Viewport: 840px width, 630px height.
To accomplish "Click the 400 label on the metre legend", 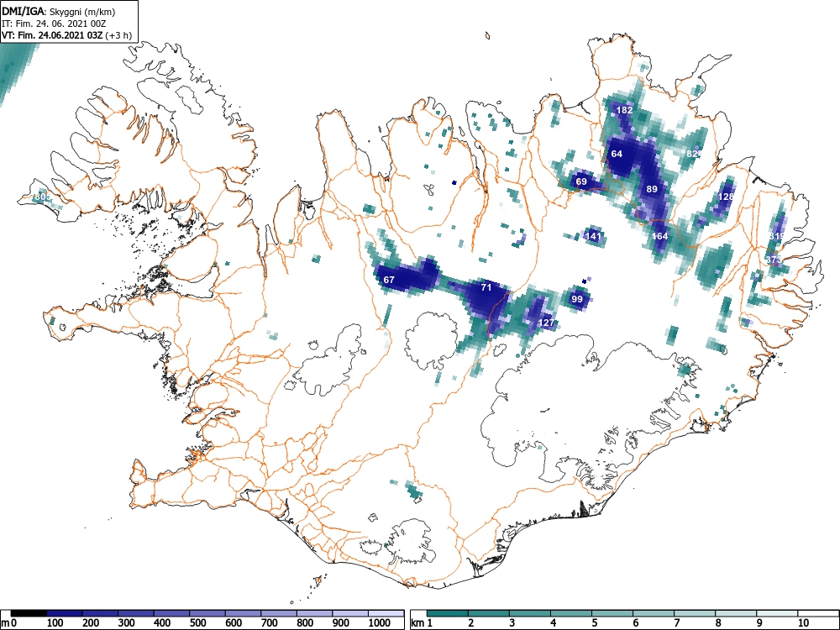I will click(162, 623).
